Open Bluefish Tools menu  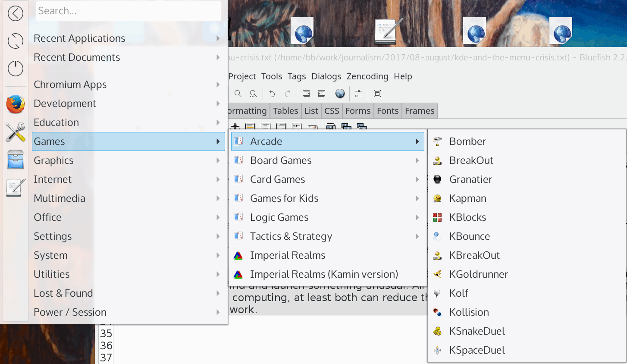click(272, 76)
